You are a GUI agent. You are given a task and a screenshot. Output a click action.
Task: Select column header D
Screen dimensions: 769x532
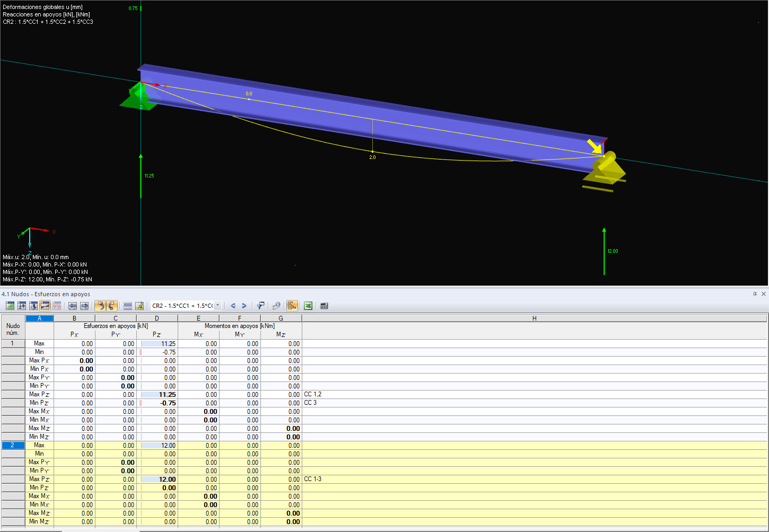157,318
